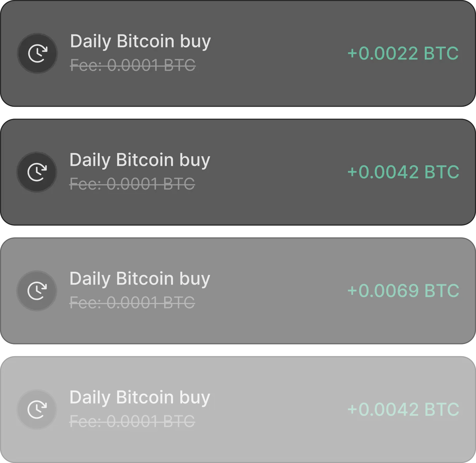Open the Daily Bitcoin buy title for +0.0069 BTC
The image size is (476, 463).
click(140, 279)
